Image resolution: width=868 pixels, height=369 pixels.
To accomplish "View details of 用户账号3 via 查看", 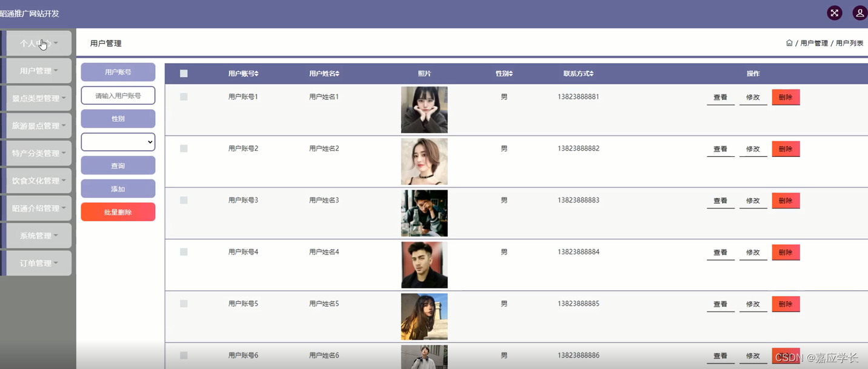I will [x=720, y=201].
